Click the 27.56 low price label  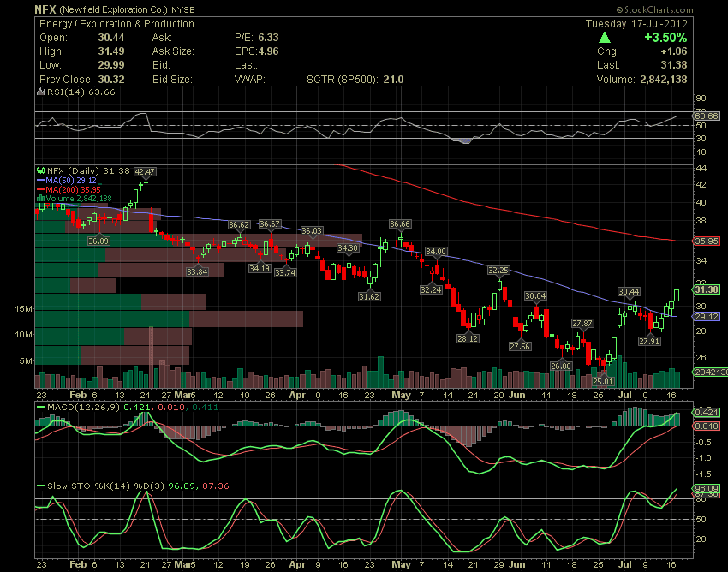click(x=520, y=346)
